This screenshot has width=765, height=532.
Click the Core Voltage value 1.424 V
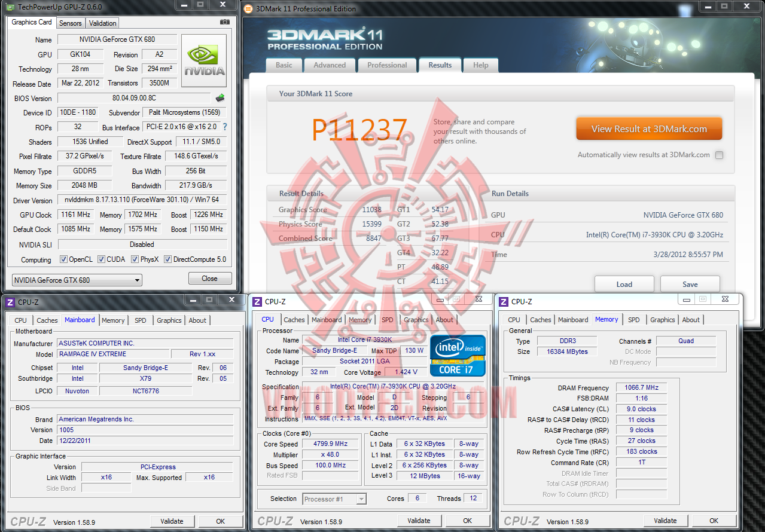click(x=406, y=372)
